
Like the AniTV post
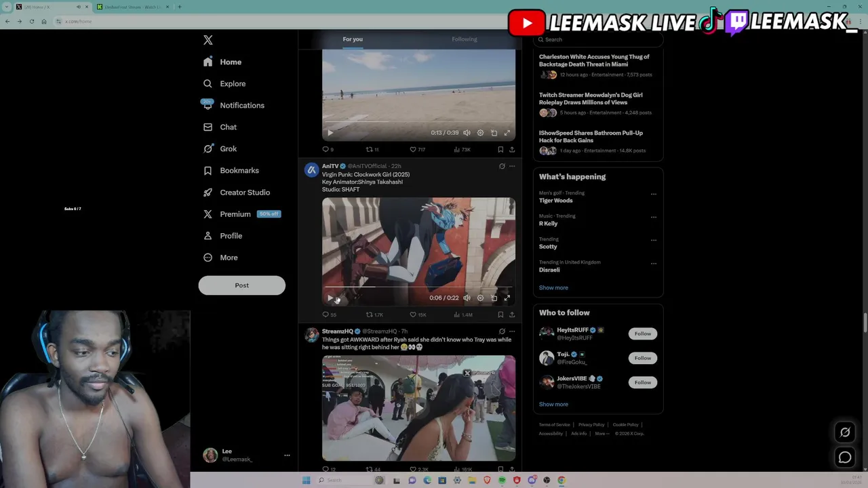click(x=418, y=314)
